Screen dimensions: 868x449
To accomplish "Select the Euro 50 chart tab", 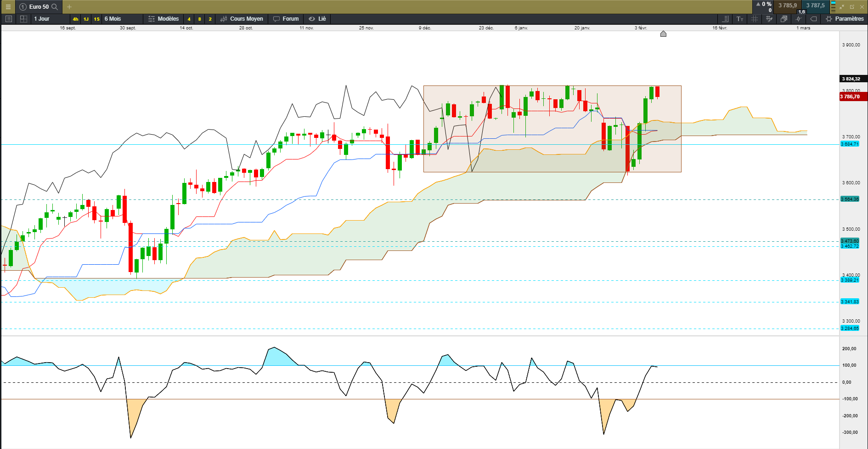I will coord(39,7).
